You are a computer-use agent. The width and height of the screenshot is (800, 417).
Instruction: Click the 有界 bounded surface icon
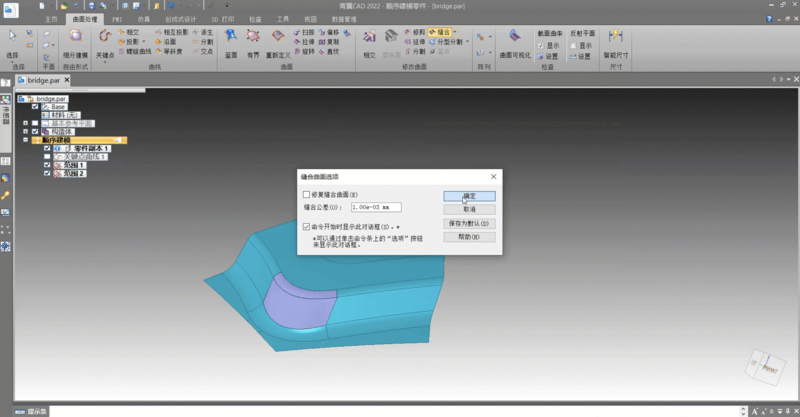pyautogui.click(x=253, y=44)
